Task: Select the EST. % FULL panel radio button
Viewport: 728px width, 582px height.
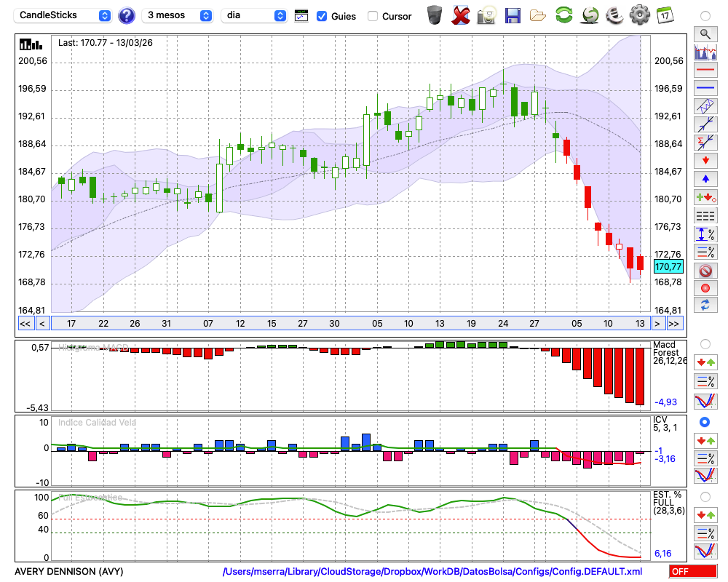Action: pos(705,497)
